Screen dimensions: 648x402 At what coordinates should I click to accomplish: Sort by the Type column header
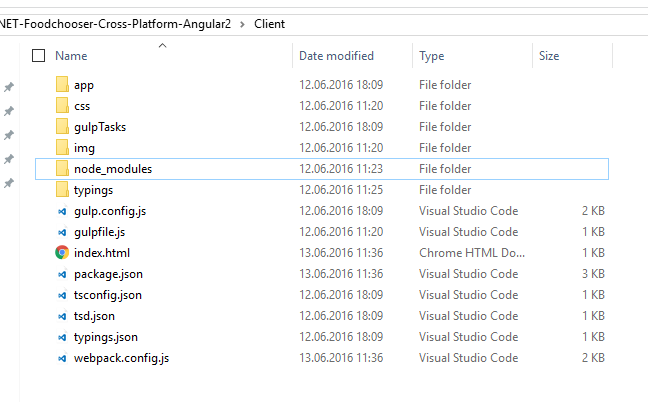431,56
